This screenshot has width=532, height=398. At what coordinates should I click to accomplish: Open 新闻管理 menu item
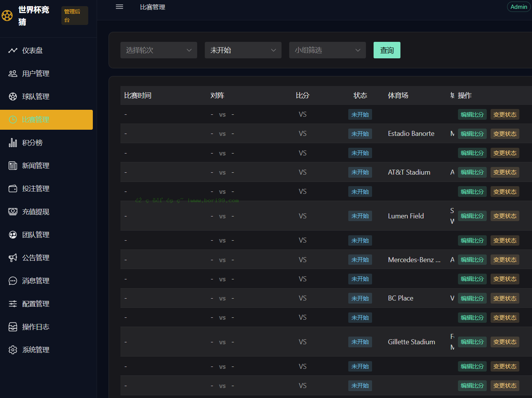coord(46,165)
